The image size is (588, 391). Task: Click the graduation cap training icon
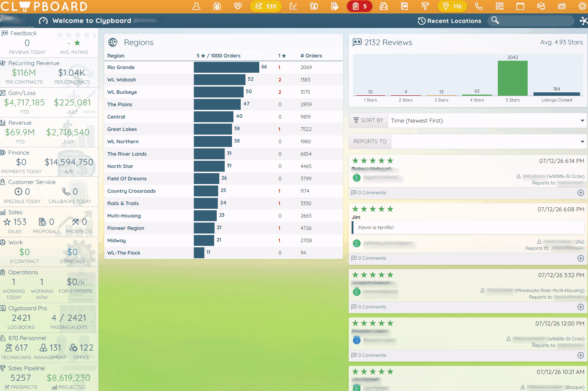[541, 6]
